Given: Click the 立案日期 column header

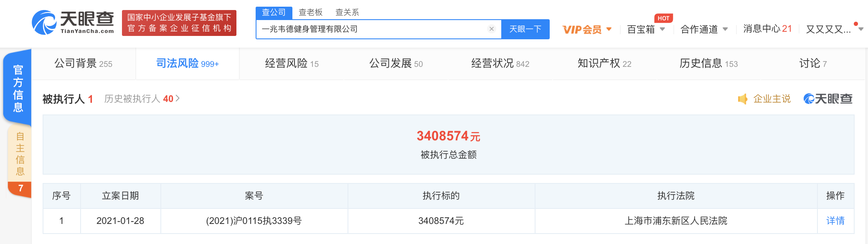Looking at the screenshot, I should 120,196.
